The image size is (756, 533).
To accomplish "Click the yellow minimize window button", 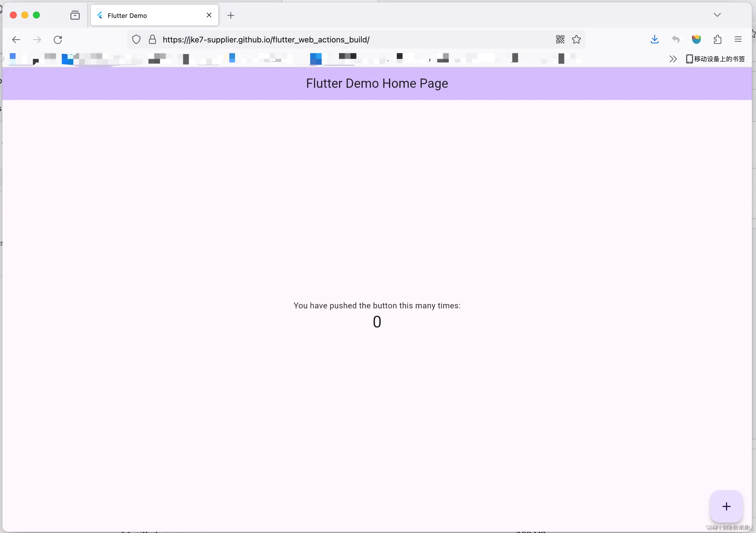I will pos(25,15).
